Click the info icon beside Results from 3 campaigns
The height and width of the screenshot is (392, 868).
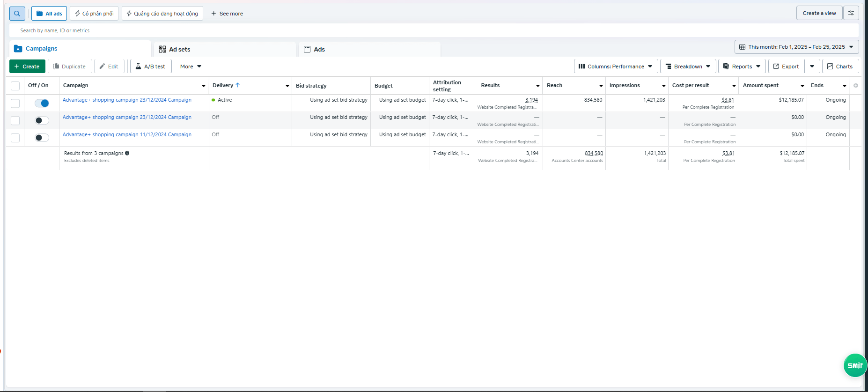pyautogui.click(x=127, y=153)
